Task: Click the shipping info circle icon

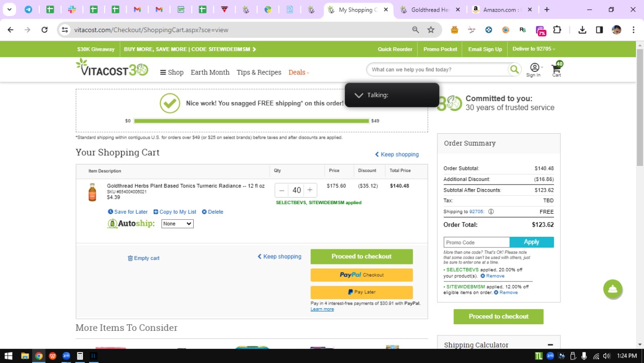Action: (491, 212)
